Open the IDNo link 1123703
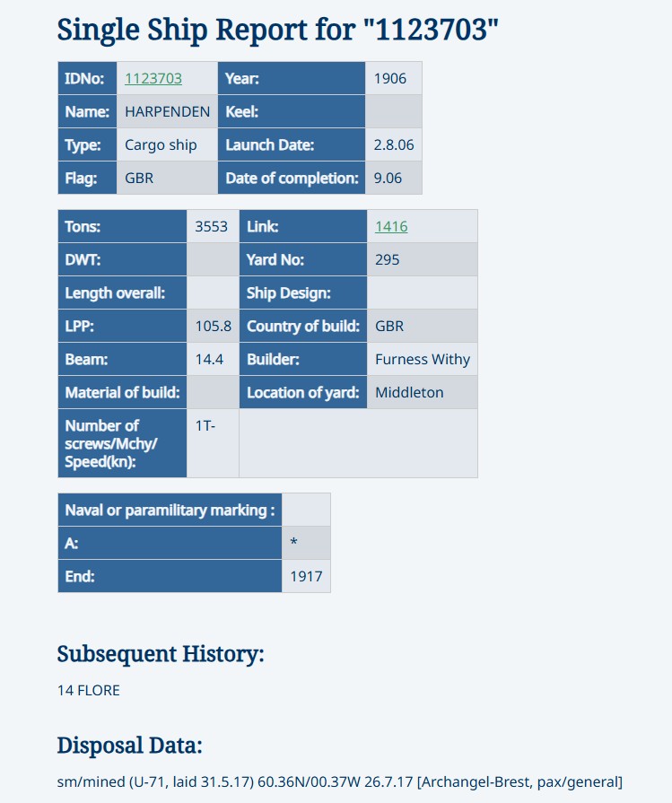The image size is (672, 803). click(153, 79)
